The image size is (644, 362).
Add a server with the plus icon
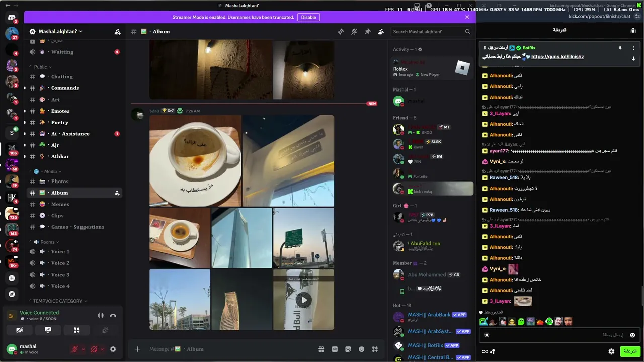pos(12,278)
